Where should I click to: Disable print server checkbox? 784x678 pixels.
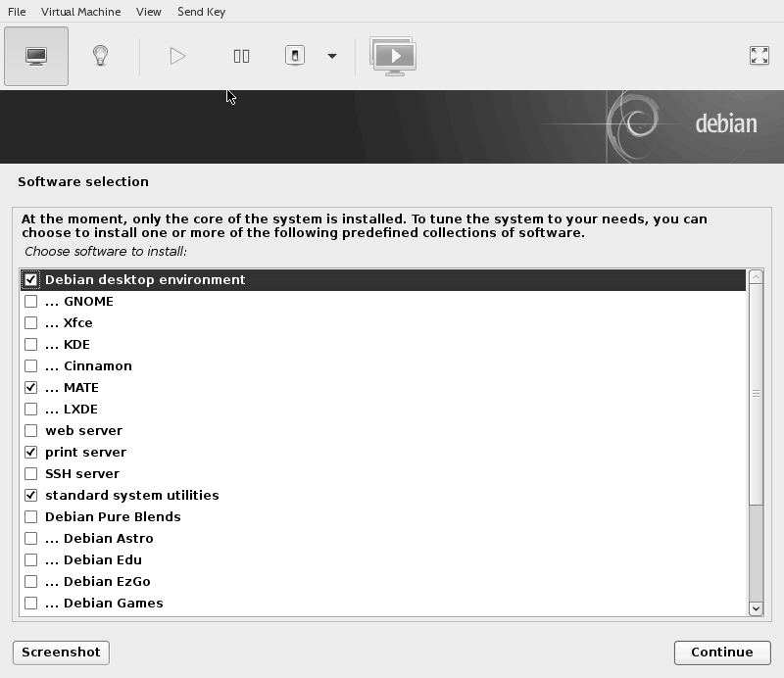31,452
